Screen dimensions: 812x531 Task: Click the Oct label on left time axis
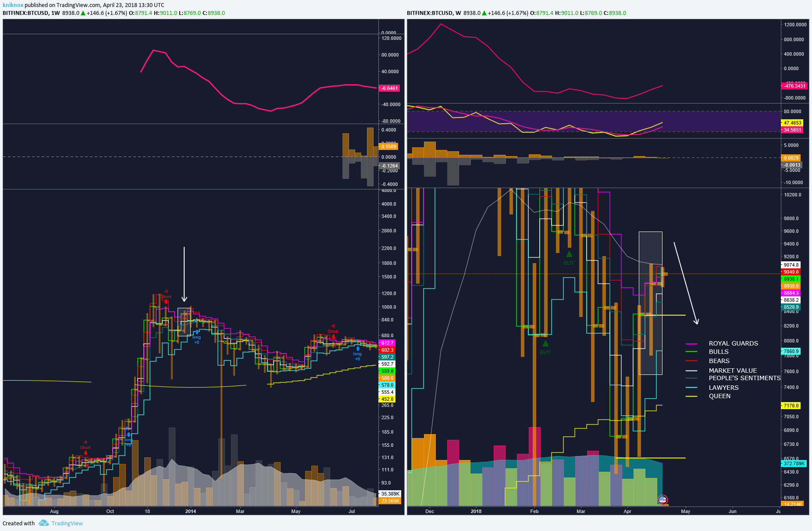[x=110, y=511]
